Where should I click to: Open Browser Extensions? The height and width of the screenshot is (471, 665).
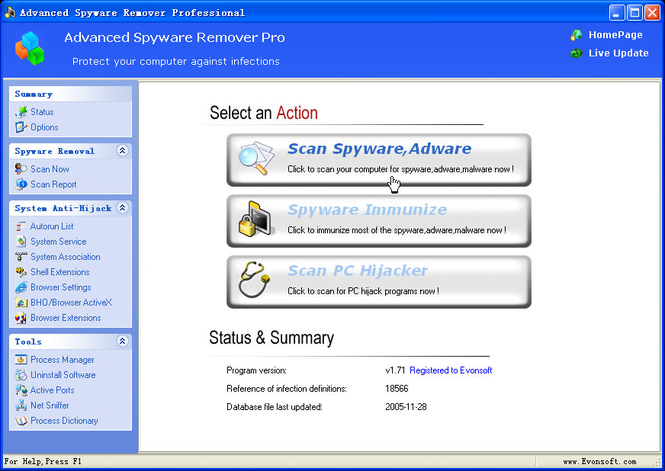tap(66, 318)
